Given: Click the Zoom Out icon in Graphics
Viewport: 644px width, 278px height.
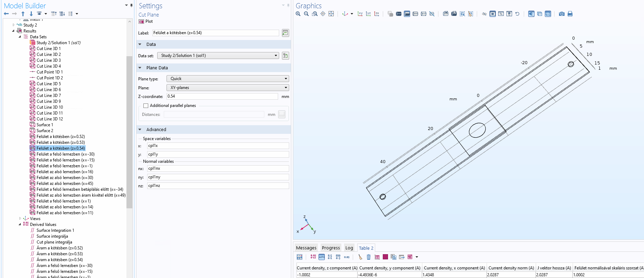Looking at the screenshot, I should tap(306, 14).
